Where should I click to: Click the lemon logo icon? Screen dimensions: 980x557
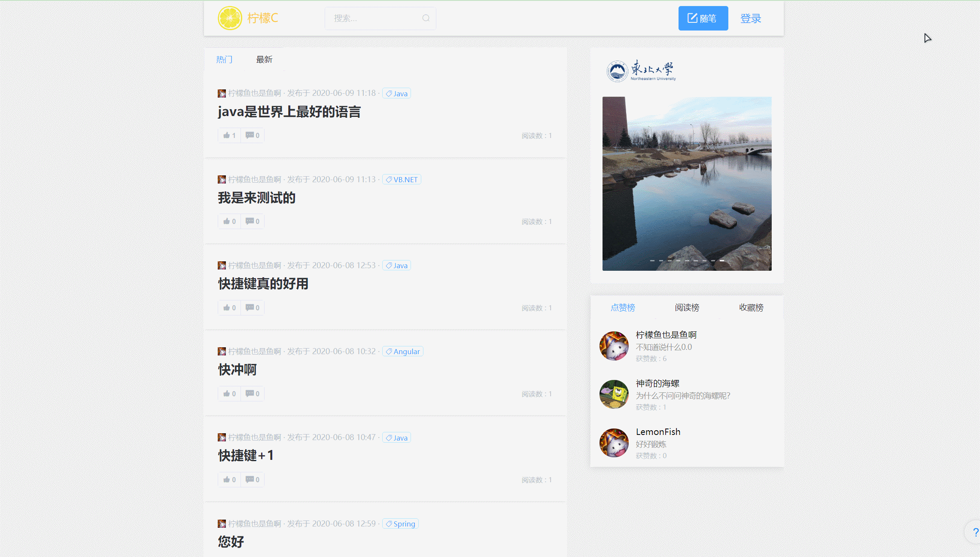coord(230,18)
